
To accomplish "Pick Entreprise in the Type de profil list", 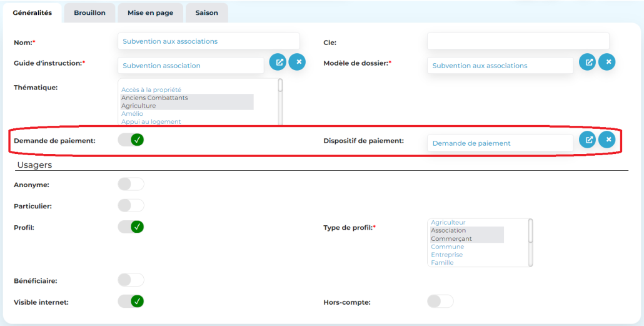I will coord(446,255).
